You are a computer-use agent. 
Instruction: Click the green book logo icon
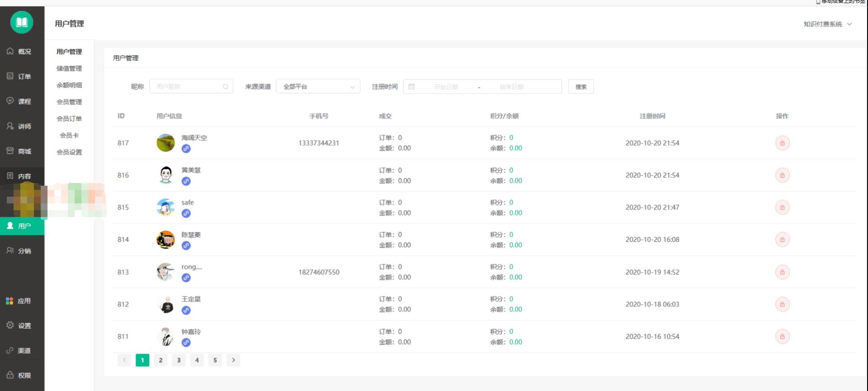[22, 23]
